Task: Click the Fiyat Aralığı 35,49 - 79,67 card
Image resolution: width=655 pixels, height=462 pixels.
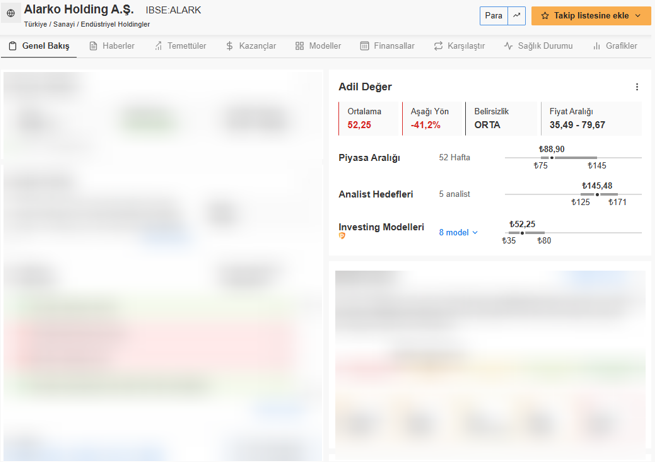Action: (592, 119)
